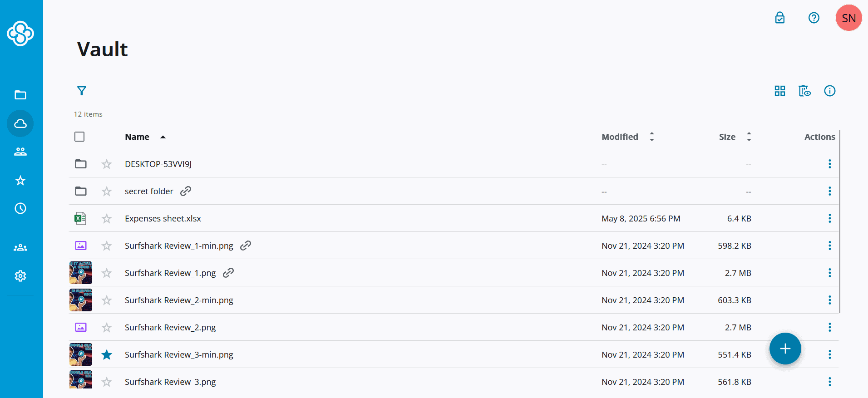Screen dimensions: 868x398
Task: Open settings gear in sidebar
Action: pos(20,276)
